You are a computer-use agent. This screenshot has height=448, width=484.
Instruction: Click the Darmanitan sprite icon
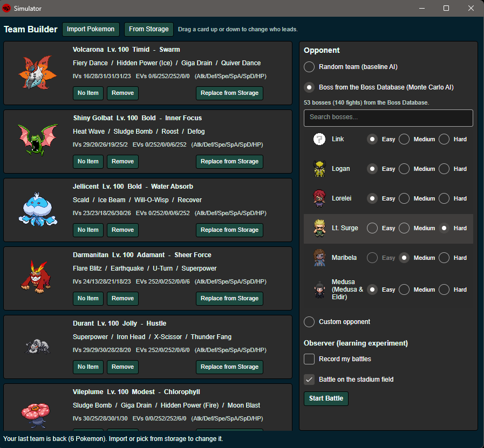click(x=36, y=277)
